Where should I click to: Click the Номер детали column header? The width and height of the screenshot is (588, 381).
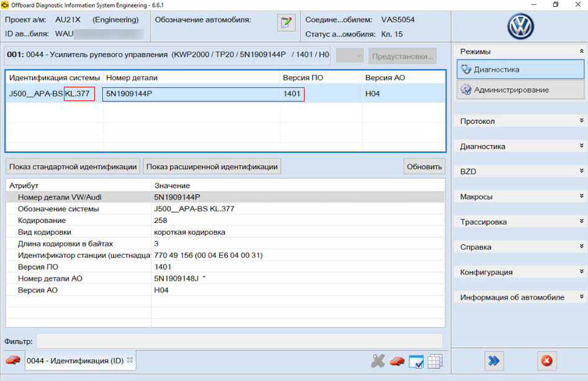click(191, 77)
